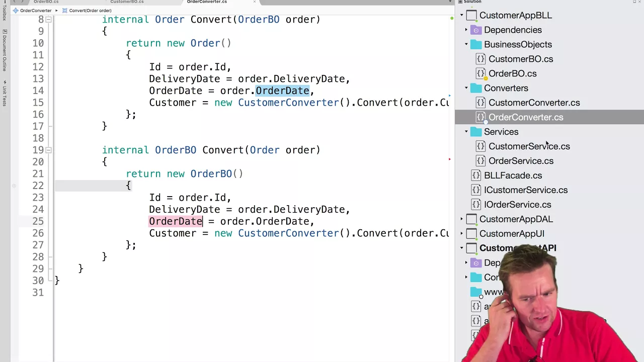Switch to the OrderBO.cs tab
Viewport: 644px width, 362px height.
tap(46, 2)
